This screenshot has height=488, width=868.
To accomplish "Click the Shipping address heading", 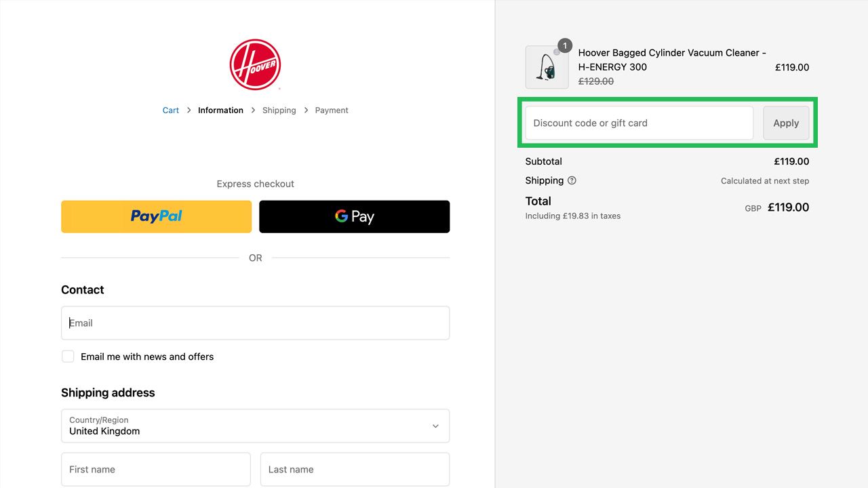I will coord(108,392).
